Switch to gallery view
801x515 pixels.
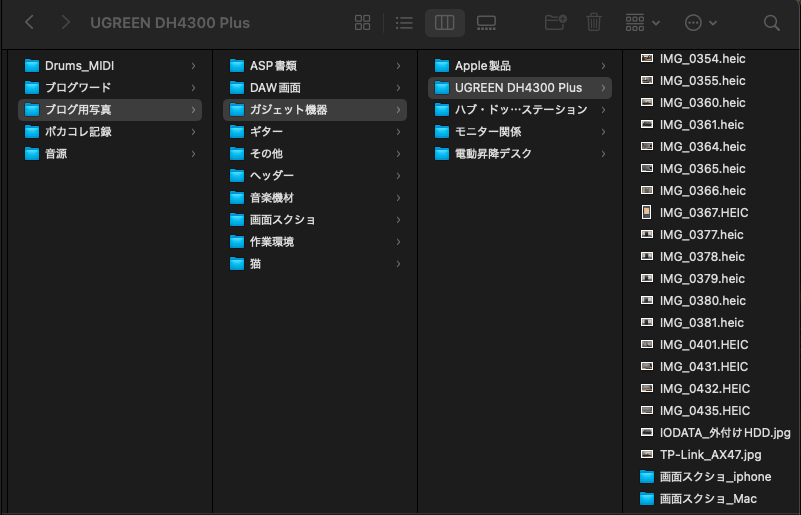tap(486, 22)
